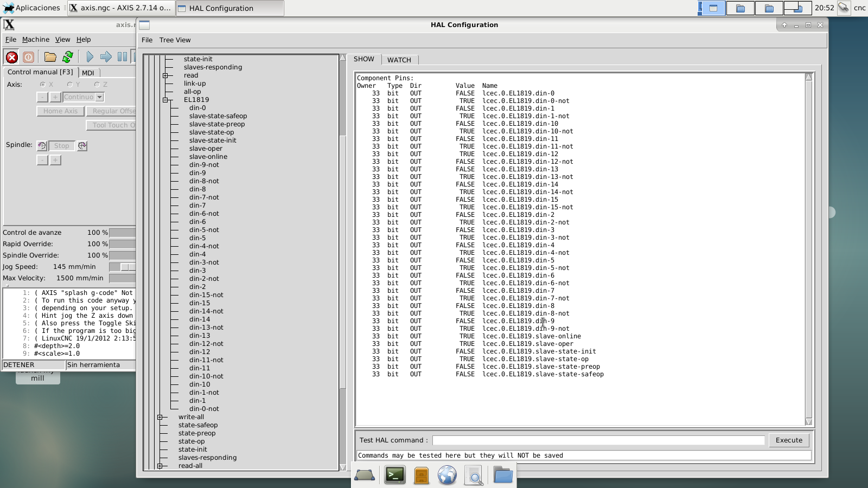The image size is (868, 488).
Task: Click the Test HAL command input field
Action: click(x=598, y=440)
